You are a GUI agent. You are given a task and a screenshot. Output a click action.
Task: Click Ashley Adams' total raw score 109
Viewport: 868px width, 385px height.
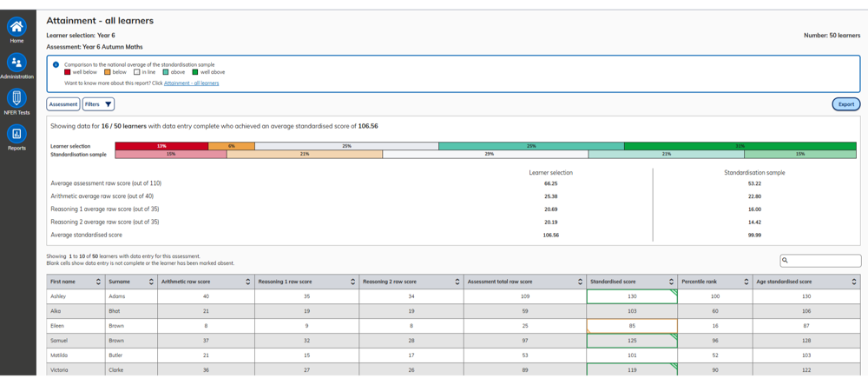click(x=524, y=296)
